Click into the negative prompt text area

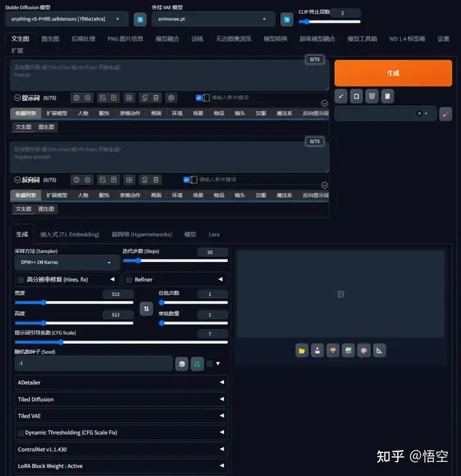point(170,157)
